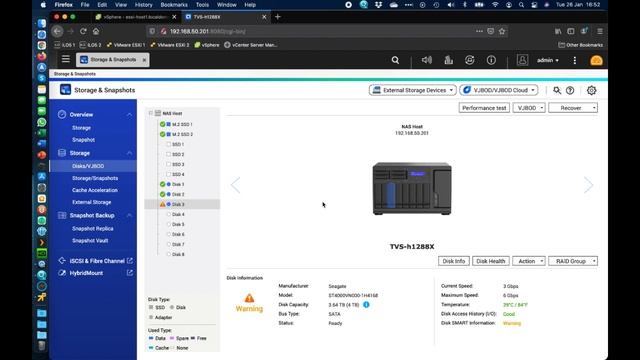This screenshot has width=640, height=360.
Task: Select Disk 2 in disk tree
Action: pyautogui.click(x=178, y=194)
